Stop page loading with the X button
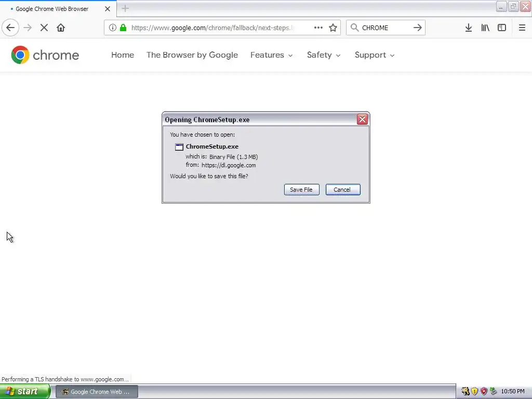 [44, 28]
